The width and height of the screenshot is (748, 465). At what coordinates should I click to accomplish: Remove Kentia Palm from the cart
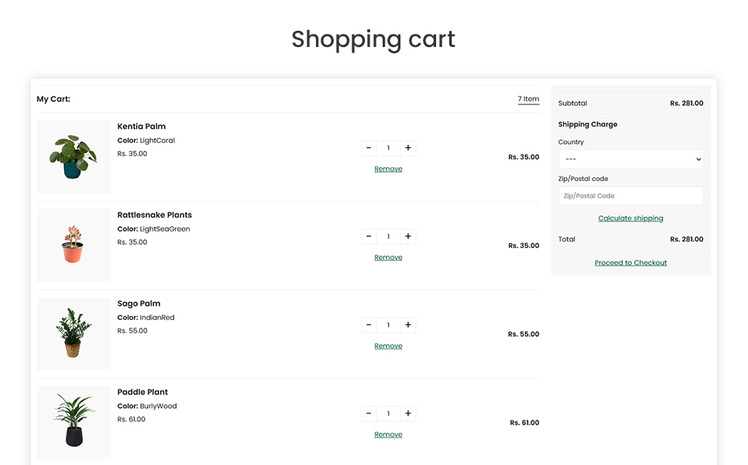(x=388, y=169)
